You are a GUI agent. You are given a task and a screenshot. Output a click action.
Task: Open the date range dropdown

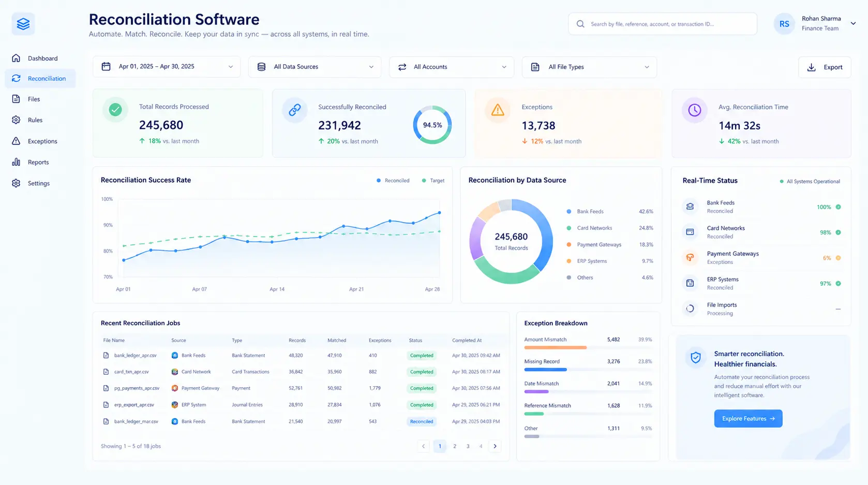pyautogui.click(x=167, y=67)
